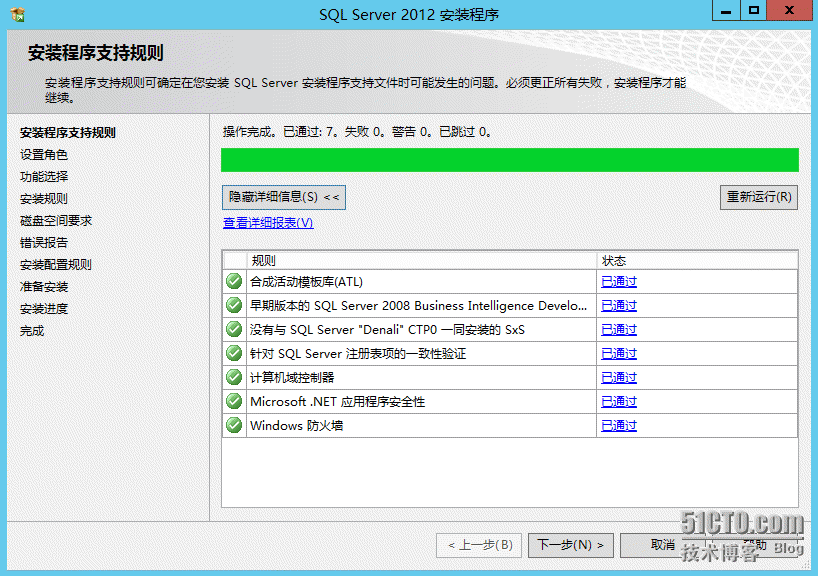Screen dimensions: 818x576
Task: Click green check icon for Windows 防火墙 rule
Action: 234,425
